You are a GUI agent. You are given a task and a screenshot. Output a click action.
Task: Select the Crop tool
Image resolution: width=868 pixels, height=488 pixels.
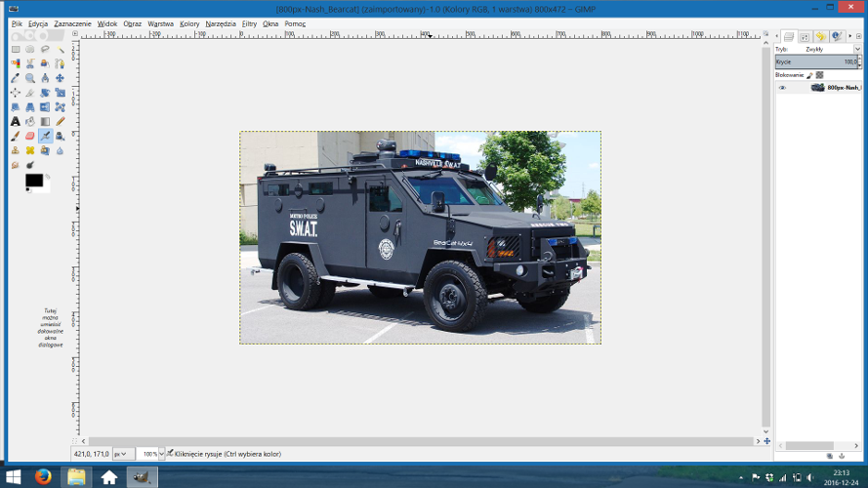pos(30,93)
